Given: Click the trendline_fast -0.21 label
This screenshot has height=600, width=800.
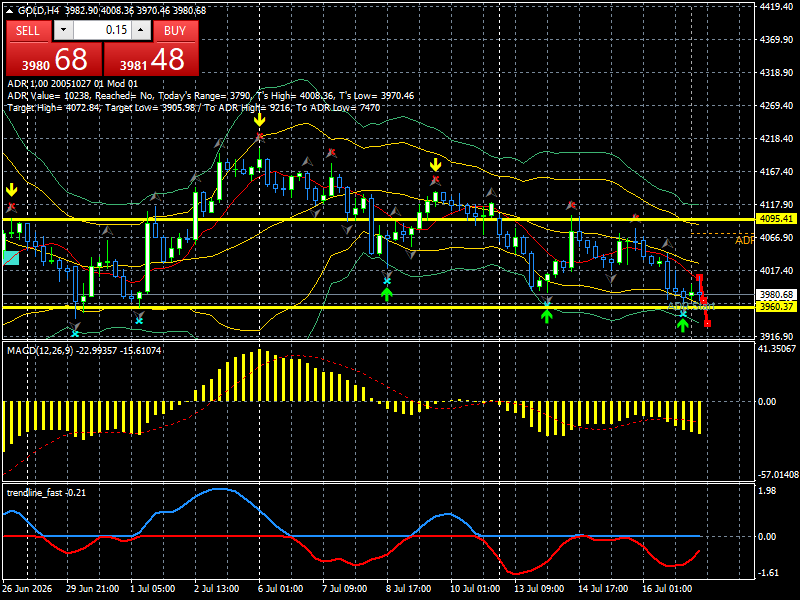Looking at the screenshot, I should (x=46, y=492).
